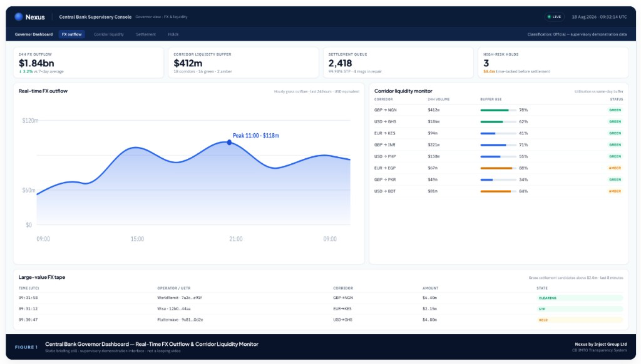
Task: Open the Governor Dashboard tab
Action: 34,34
